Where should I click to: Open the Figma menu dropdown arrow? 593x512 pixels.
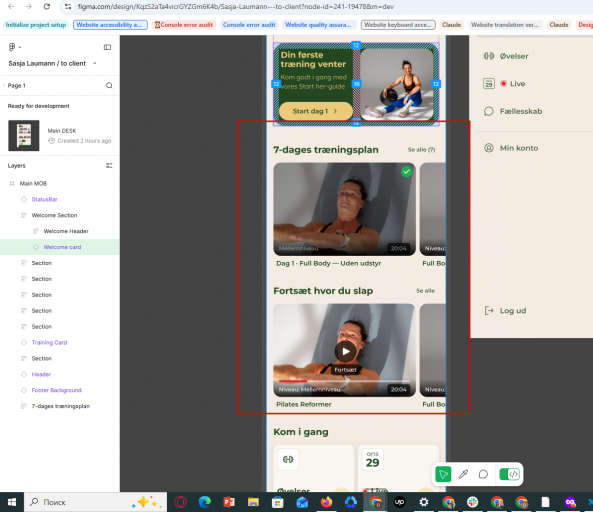[20, 47]
